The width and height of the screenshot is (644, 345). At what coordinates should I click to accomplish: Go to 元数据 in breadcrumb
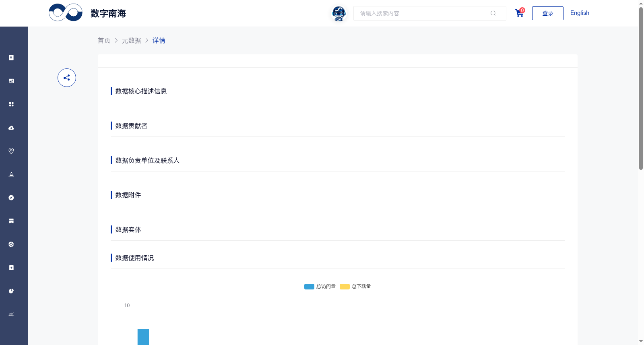coord(132,40)
